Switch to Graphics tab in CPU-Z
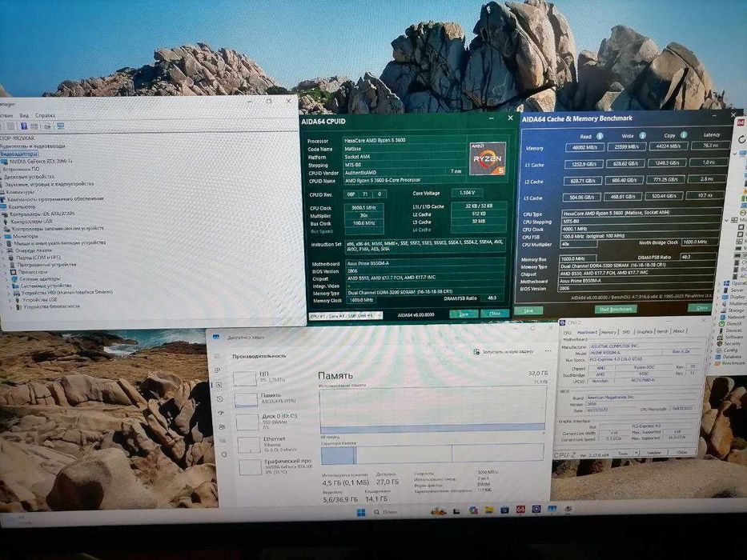The height and width of the screenshot is (560, 747). [x=644, y=331]
